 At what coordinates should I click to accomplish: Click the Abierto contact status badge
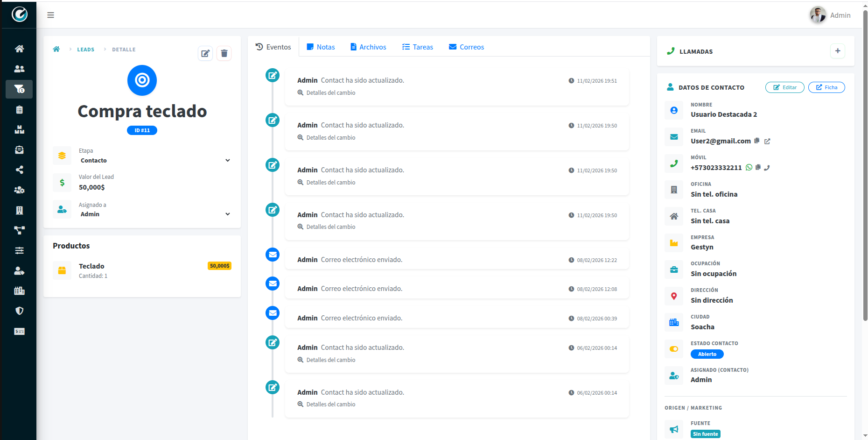pos(707,354)
